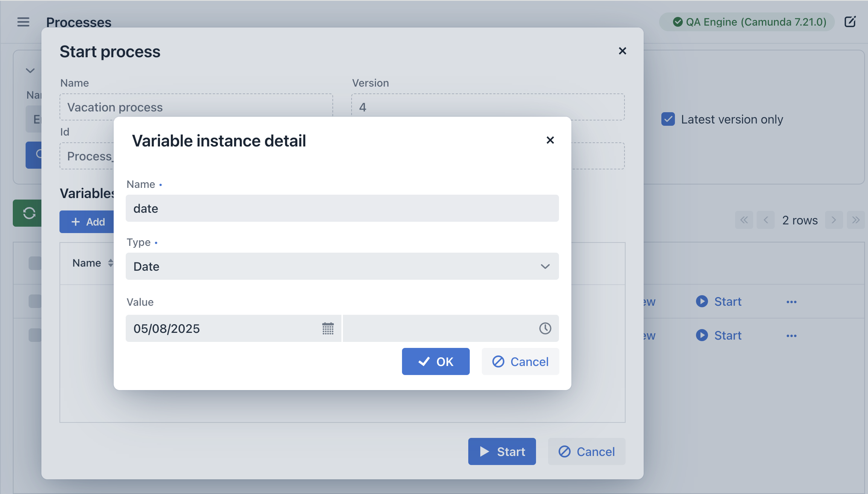Toggle the Latest version only checkbox

(668, 119)
